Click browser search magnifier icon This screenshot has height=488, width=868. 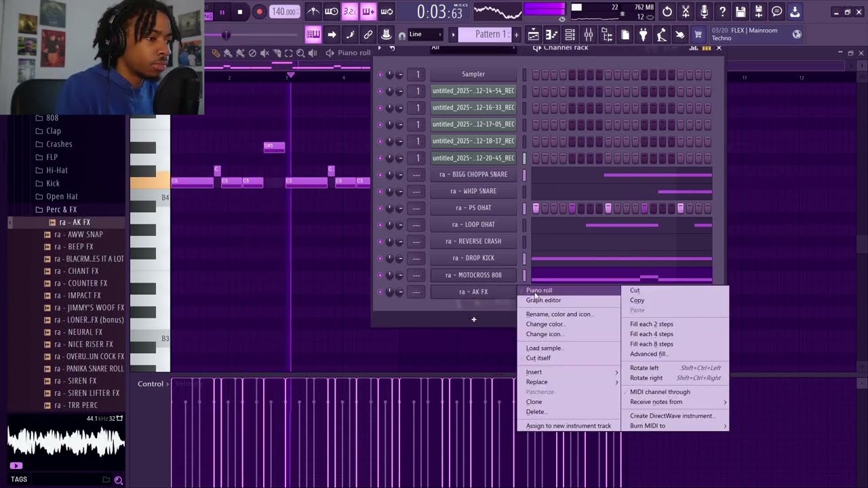click(x=119, y=480)
